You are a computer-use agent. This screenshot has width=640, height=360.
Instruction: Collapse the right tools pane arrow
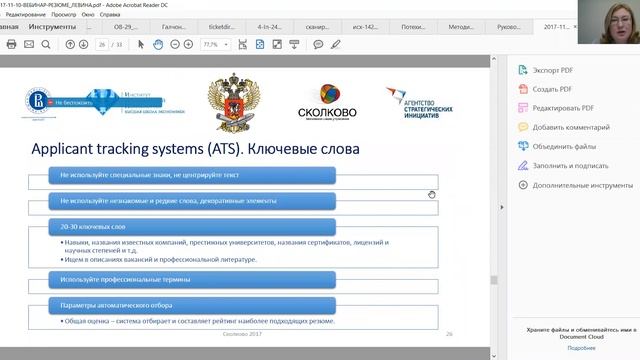[x=502, y=207]
